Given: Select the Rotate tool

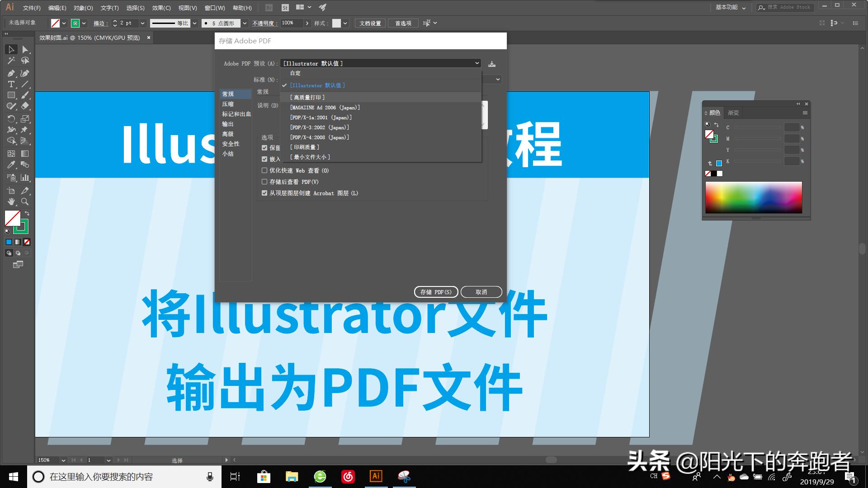Looking at the screenshot, I should pyautogui.click(x=11, y=119).
